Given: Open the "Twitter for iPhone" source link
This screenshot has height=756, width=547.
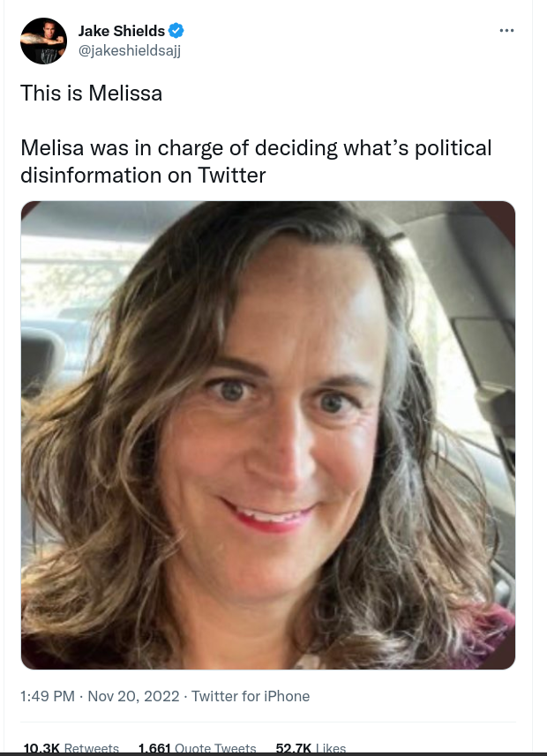Looking at the screenshot, I should click(251, 696).
